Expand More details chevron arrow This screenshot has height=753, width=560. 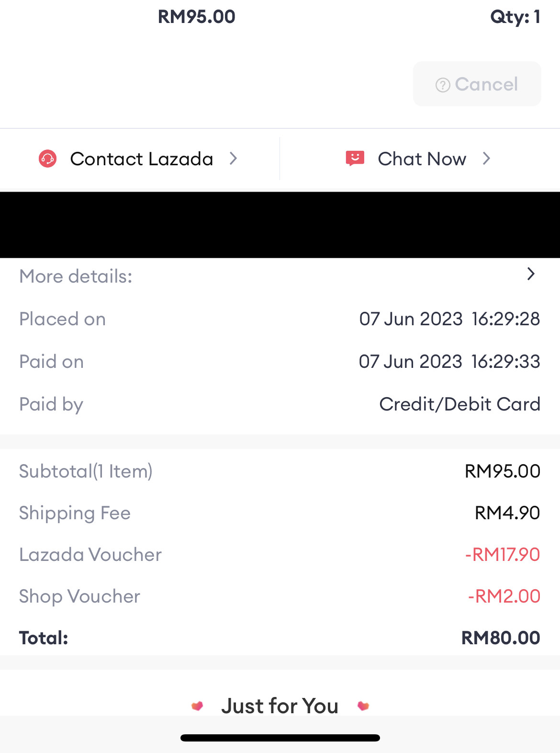[x=530, y=274]
